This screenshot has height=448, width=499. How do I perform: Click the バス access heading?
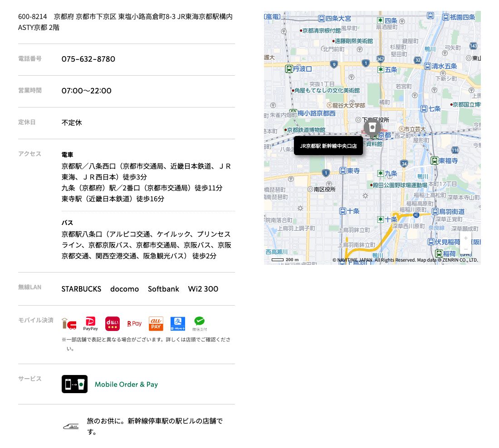pyautogui.click(x=68, y=223)
